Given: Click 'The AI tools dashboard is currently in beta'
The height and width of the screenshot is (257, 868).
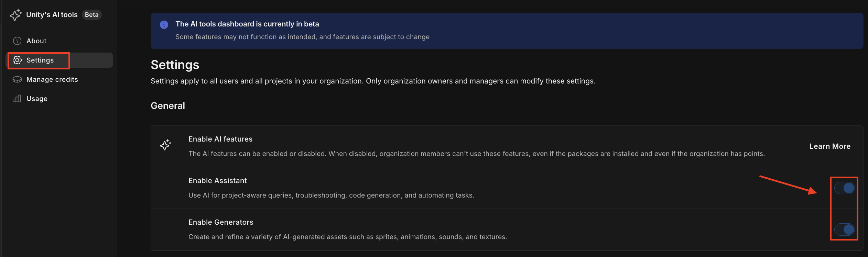Looking at the screenshot, I should pyautogui.click(x=247, y=24).
